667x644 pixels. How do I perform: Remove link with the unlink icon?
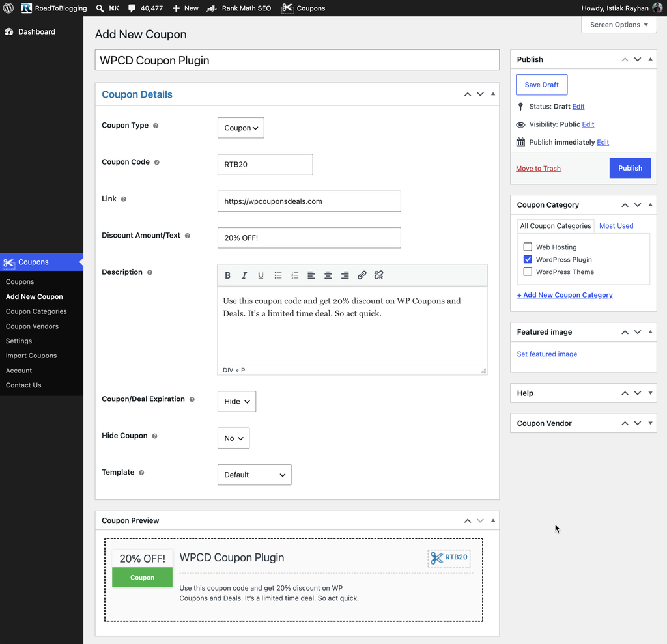coord(378,275)
